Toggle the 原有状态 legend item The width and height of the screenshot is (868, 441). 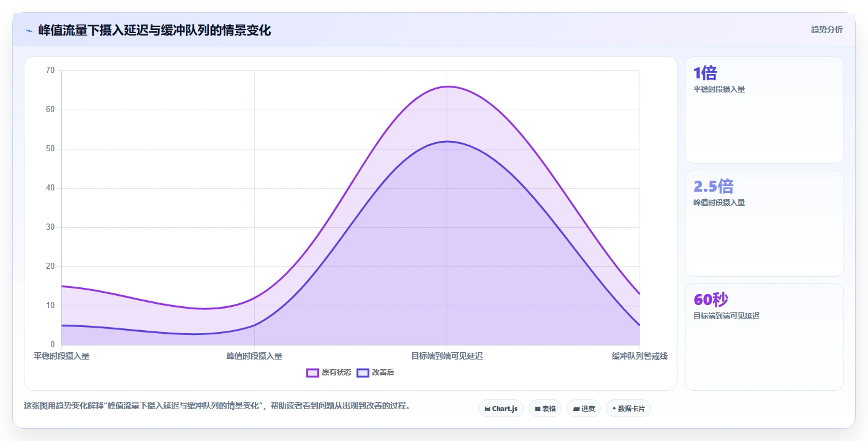click(329, 372)
